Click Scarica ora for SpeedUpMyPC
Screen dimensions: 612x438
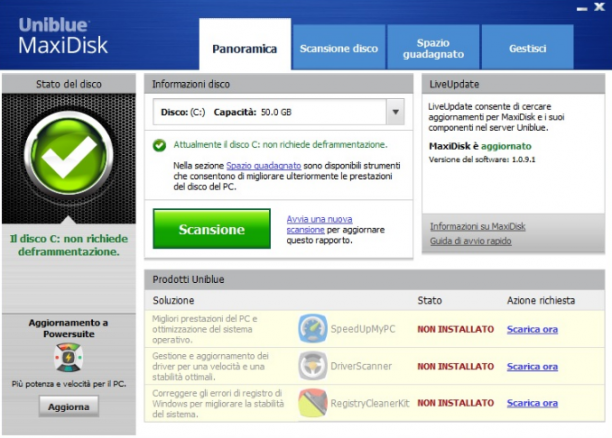(532, 329)
